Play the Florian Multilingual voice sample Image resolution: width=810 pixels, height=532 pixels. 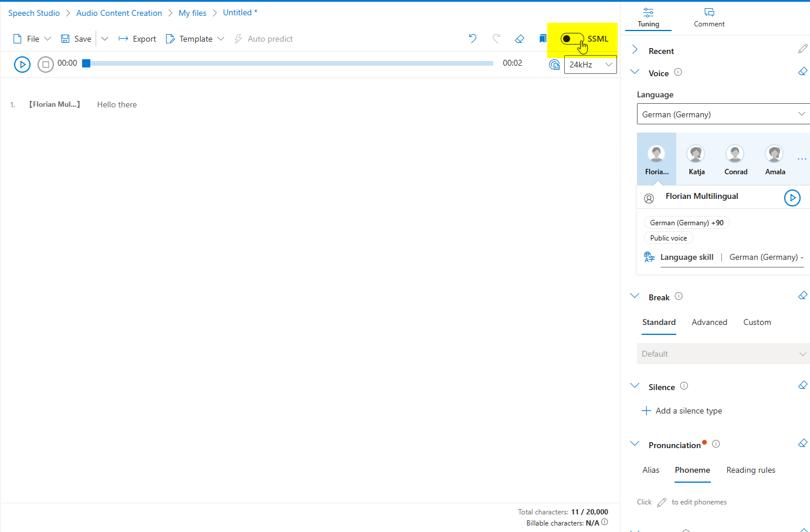click(x=792, y=198)
